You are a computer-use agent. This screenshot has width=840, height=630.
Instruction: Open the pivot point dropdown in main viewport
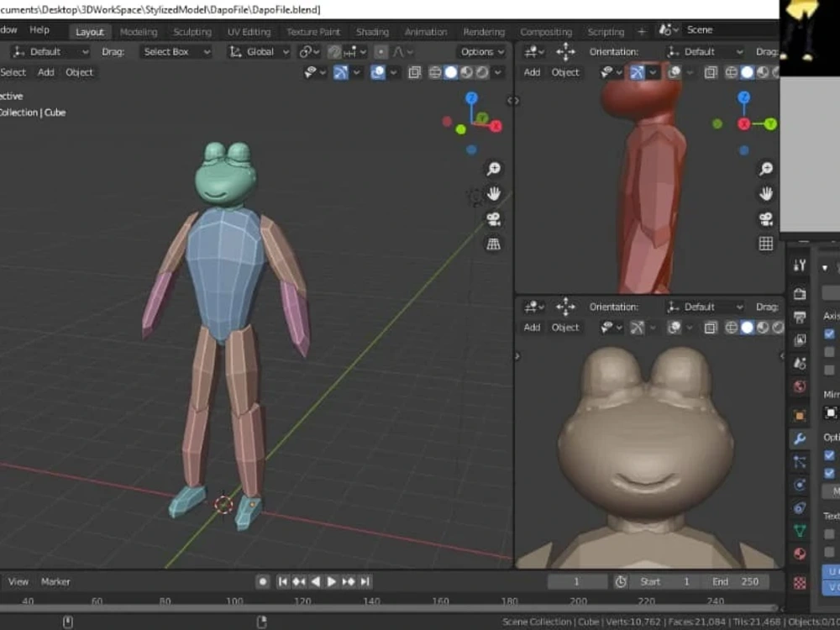click(x=309, y=52)
